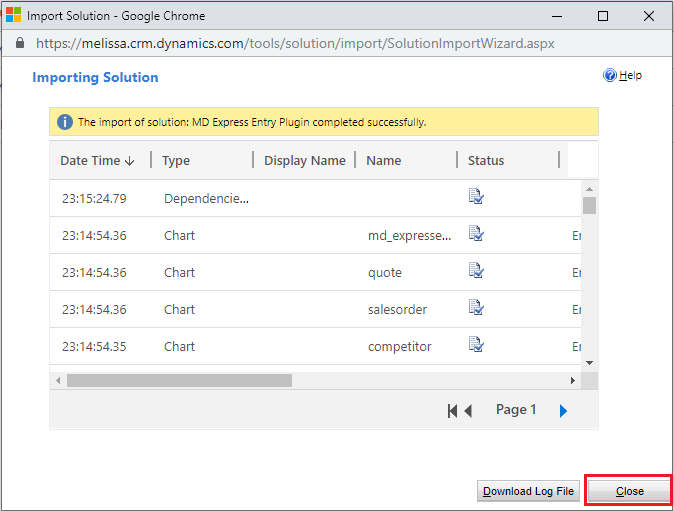Click the Name column header
The width and height of the screenshot is (674, 511).
(x=384, y=160)
